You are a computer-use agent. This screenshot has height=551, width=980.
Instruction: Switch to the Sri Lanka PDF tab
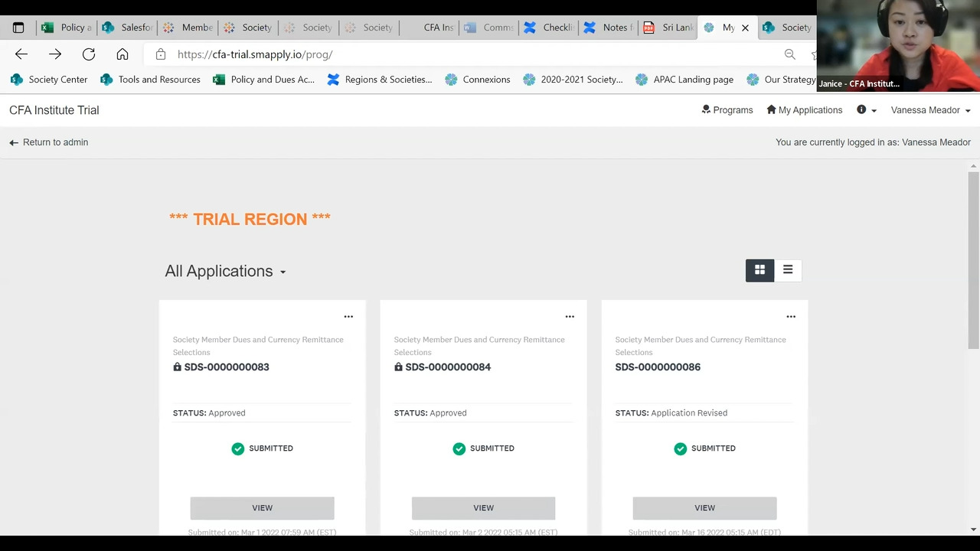tap(668, 28)
